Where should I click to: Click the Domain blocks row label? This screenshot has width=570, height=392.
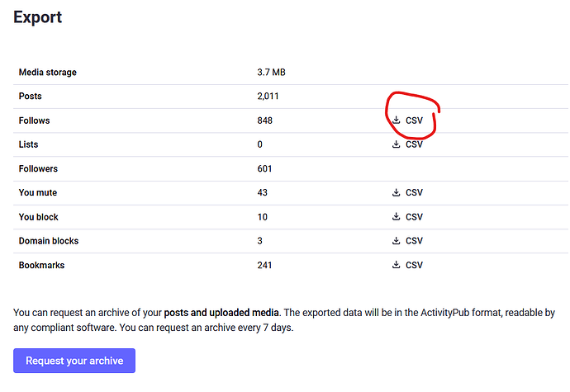[49, 241]
